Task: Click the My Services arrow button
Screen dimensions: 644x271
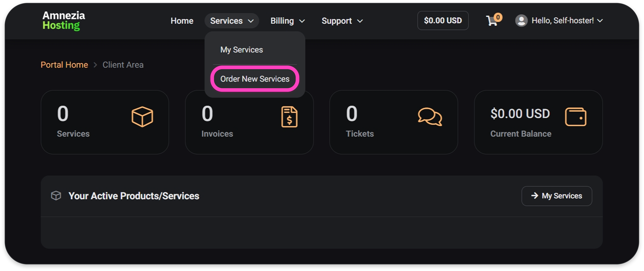Action: (556, 196)
